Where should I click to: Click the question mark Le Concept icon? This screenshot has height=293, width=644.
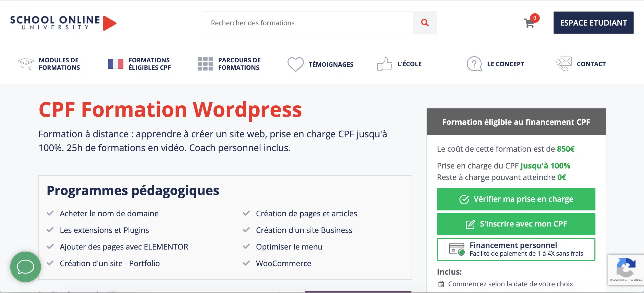(x=474, y=64)
